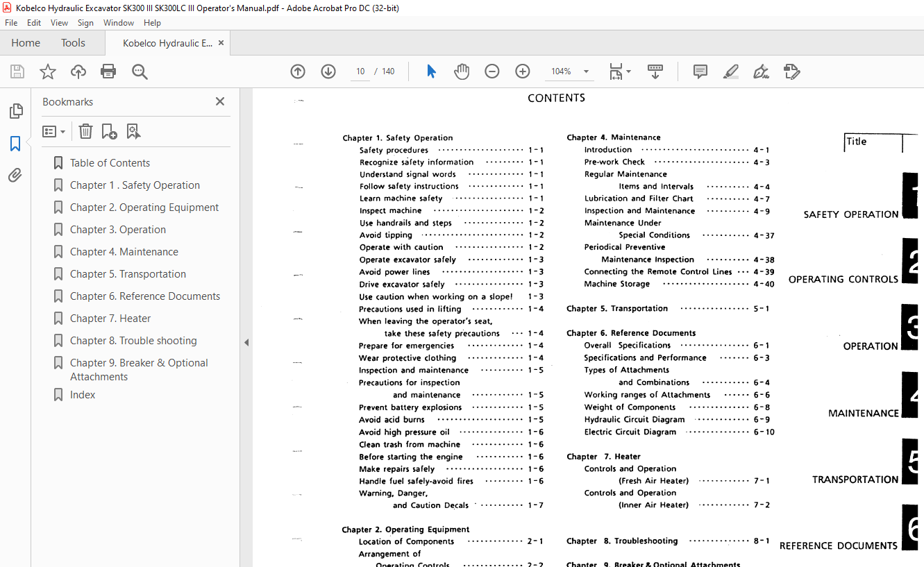The width and height of the screenshot is (924, 567).
Task: Click the upload to cloud icon
Action: click(x=78, y=71)
